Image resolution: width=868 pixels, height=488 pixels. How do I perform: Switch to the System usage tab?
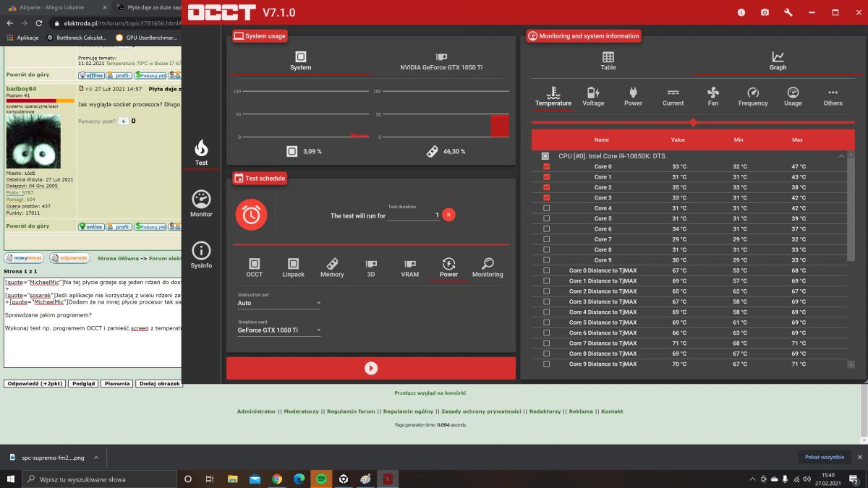(300, 61)
